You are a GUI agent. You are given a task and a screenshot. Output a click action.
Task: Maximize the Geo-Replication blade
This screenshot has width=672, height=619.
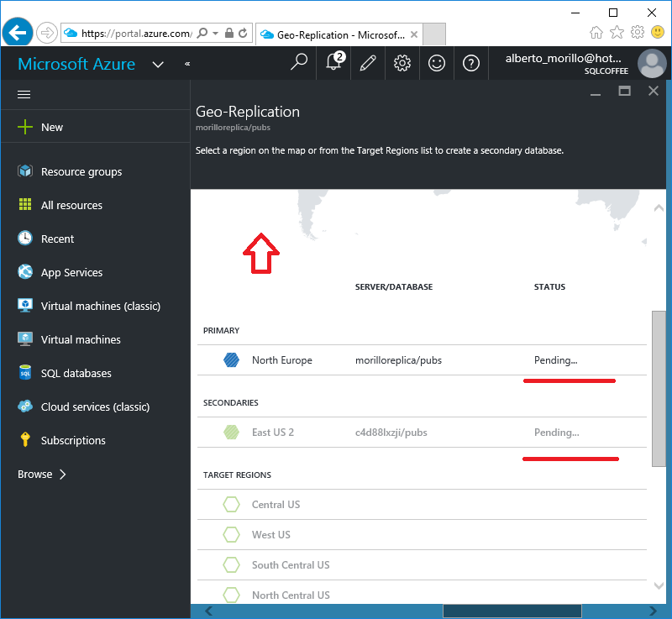click(x=624, y=91)
